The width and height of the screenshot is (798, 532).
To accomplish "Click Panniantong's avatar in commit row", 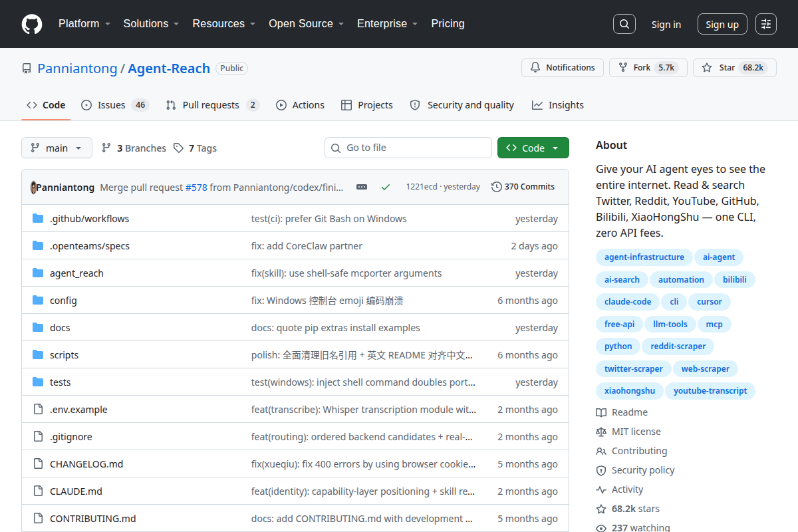I will coord(34,187).
